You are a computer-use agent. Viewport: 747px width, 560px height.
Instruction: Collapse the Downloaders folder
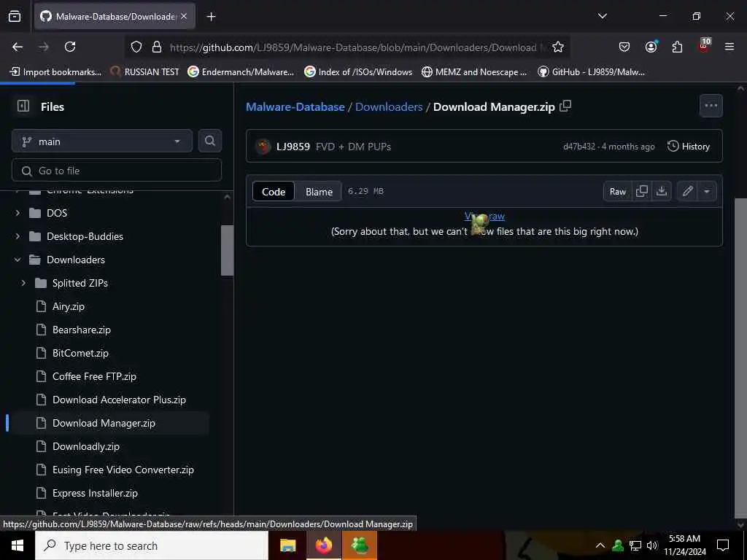[x=18, y=260]
